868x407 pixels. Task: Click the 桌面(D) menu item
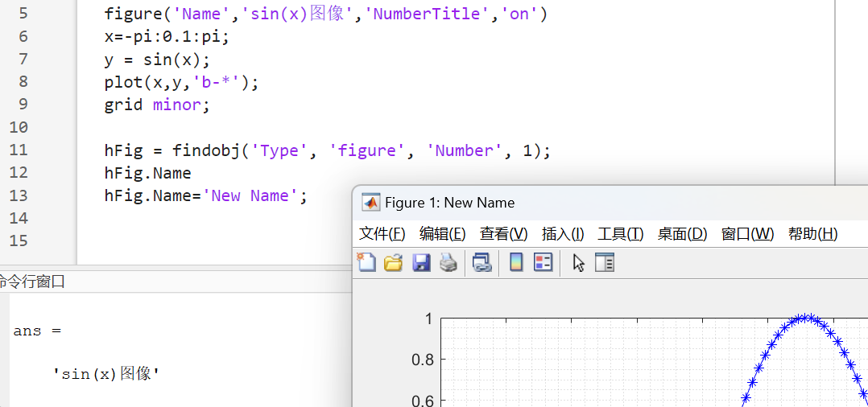(x=682, y=234)
